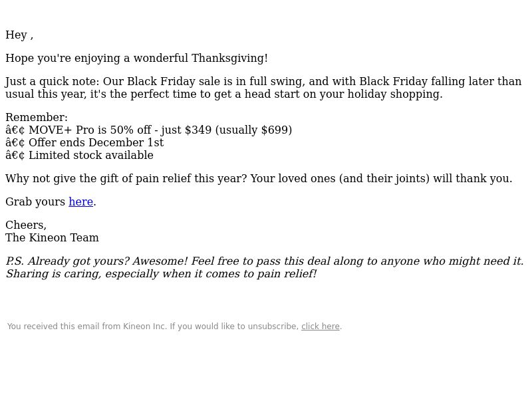Image resolution: width=532 pixels, height=399 pixels.
Task: Click the 'Offer ends December 1st' line
Action: (84, 142)
